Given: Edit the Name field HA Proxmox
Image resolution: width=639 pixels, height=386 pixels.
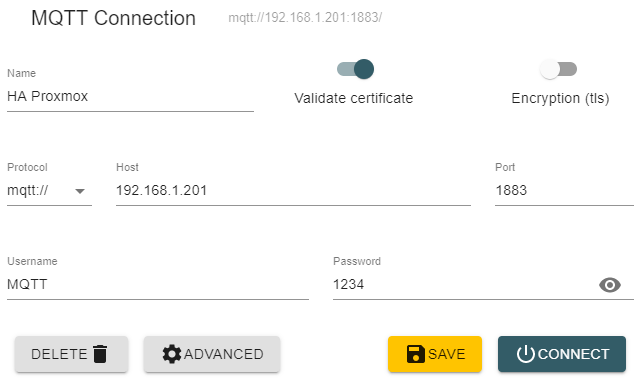Looking at the screenshot, I should [130, 97].
